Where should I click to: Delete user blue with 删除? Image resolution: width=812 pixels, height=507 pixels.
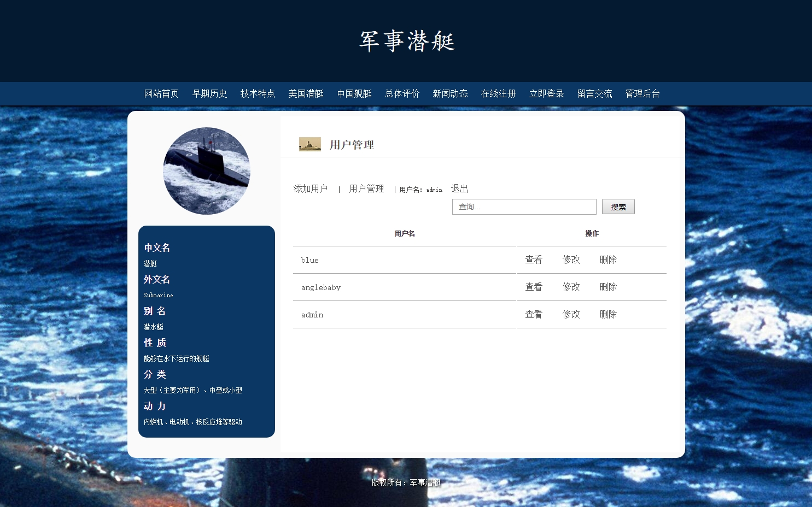[x=608, y=260]
